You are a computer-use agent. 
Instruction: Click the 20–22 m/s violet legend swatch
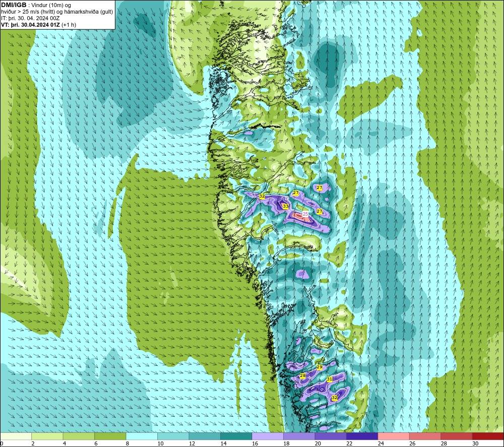coord(331,436)
